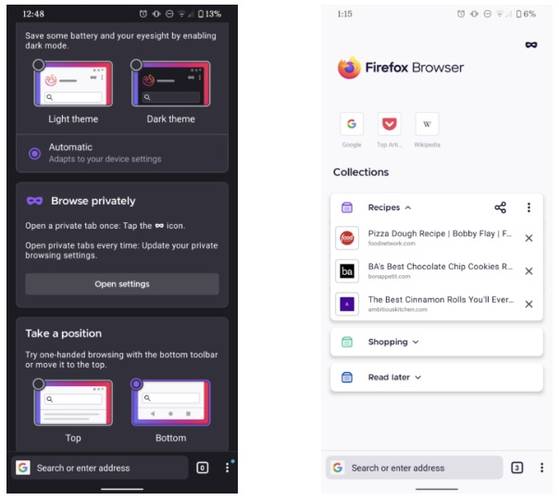Screen dimensions: 559x500
Task: Remove Pizza Dough Recipe from collection
Action: [x=529, y=238]
